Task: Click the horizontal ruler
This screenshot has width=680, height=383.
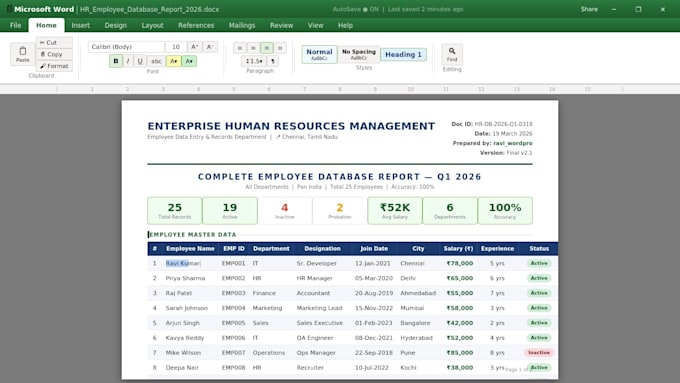Action: point(340,89)
